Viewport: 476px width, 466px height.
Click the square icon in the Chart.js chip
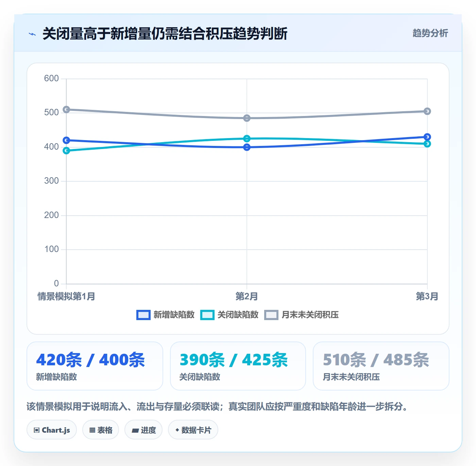tap(37, 430)
